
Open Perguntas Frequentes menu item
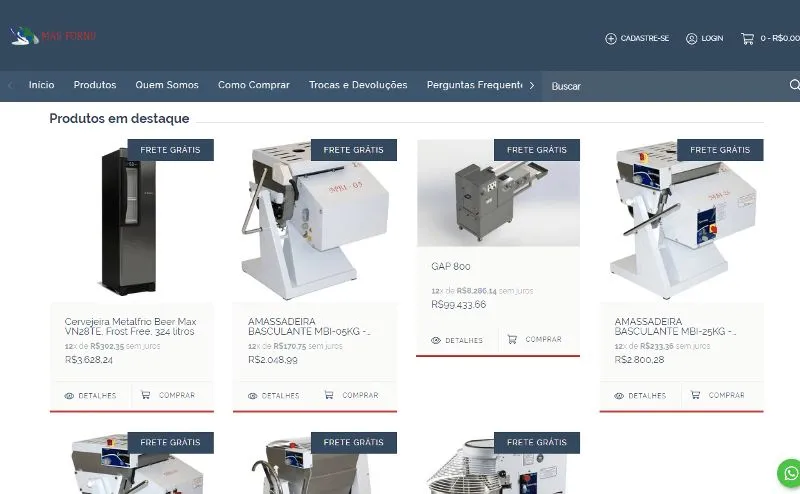coord(474,85)
